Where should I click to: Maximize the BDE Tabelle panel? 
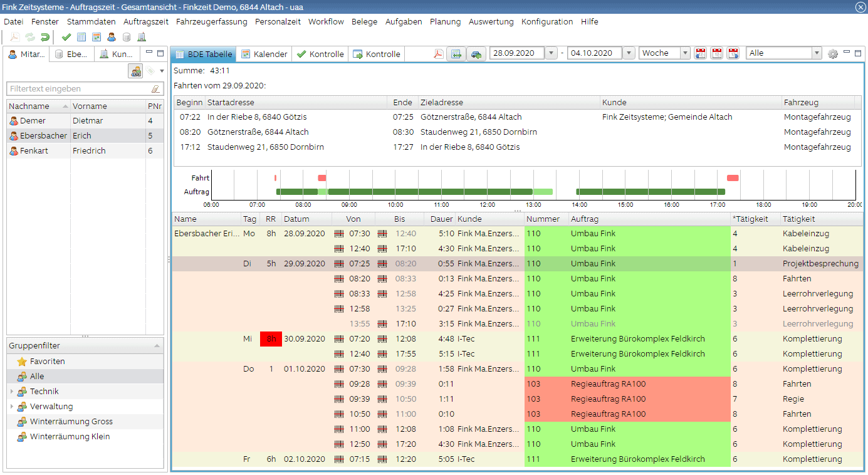(x=859, y=53)
